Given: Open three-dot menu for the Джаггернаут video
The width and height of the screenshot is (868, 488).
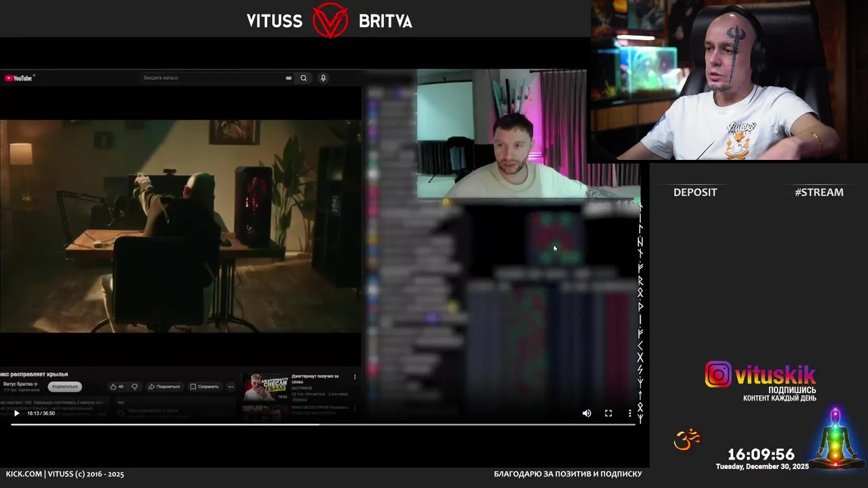Looking at the screenshot, I should 355,377.
